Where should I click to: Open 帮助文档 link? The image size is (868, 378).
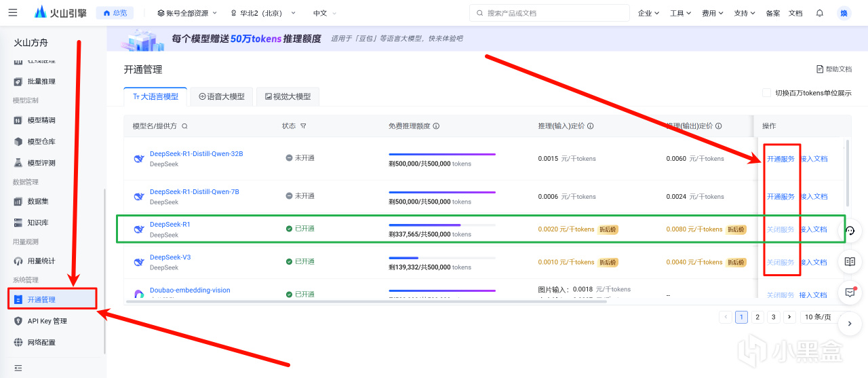[x=834, y=69]
